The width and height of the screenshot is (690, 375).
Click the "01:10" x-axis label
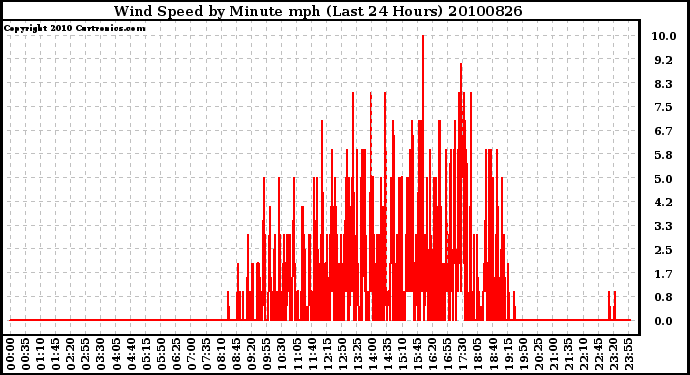(x=40, y=354)
